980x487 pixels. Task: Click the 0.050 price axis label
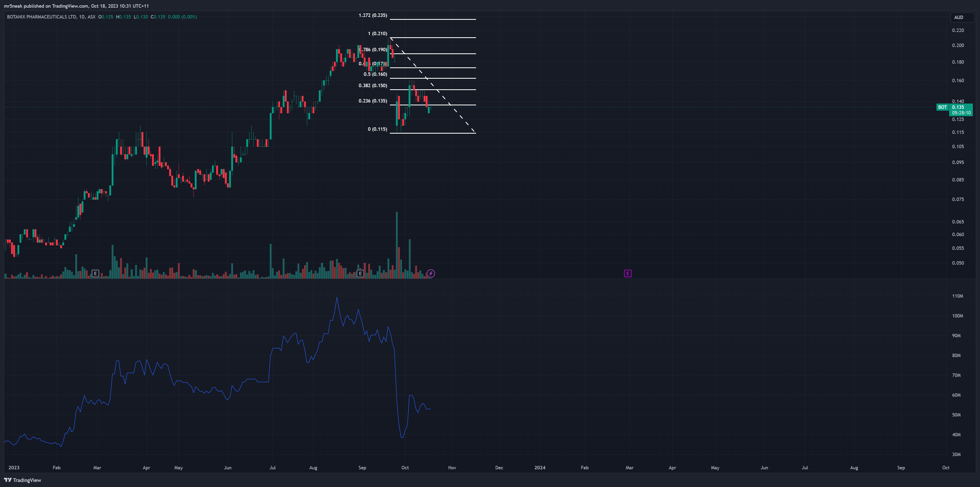pyautogui.click(x=958, y=263)
